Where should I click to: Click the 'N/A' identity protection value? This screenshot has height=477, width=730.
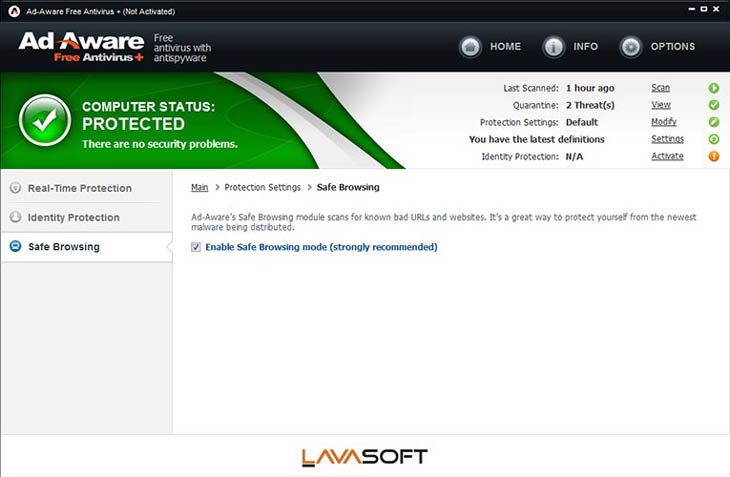575,156
